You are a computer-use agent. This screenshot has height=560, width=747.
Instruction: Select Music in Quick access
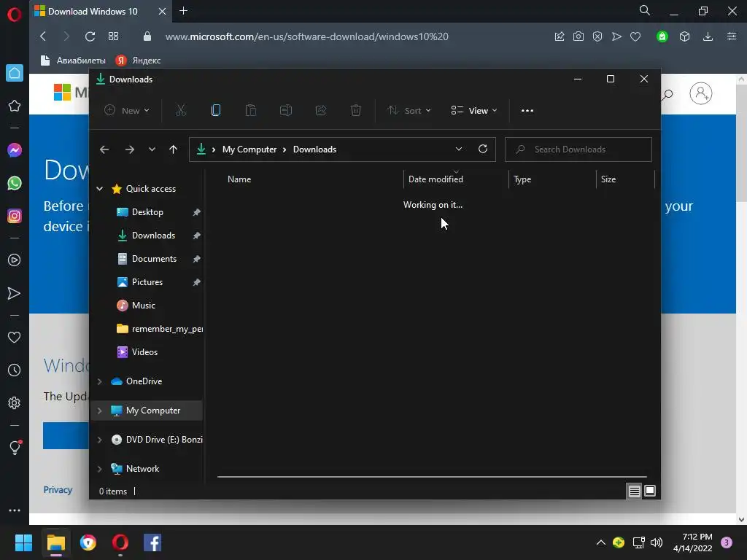[144, 306]
